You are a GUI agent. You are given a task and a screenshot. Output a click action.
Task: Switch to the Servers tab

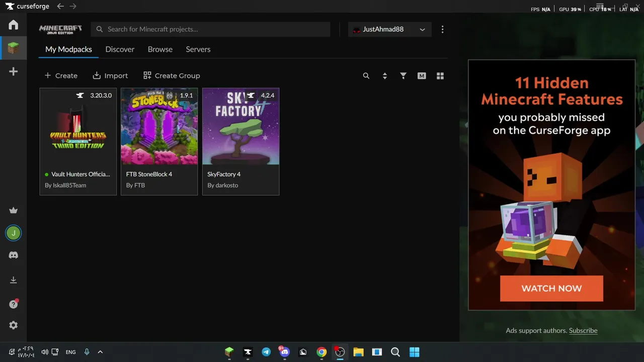[198, 49]
